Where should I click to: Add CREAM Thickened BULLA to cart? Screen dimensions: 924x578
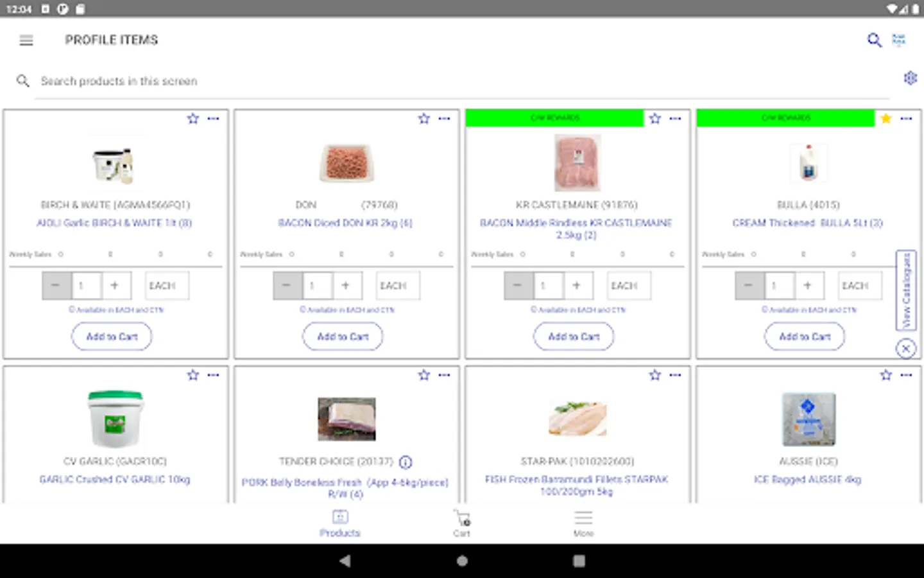pos(805,337)
